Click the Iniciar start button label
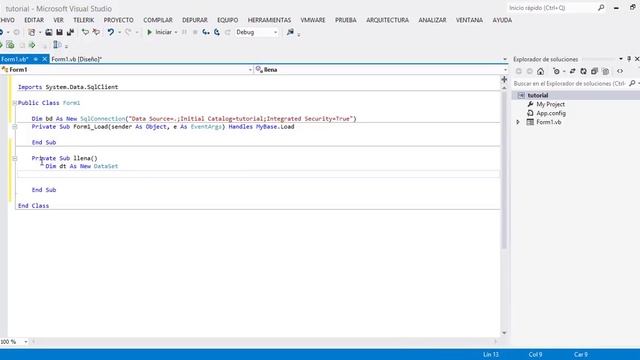 [164, 32]
